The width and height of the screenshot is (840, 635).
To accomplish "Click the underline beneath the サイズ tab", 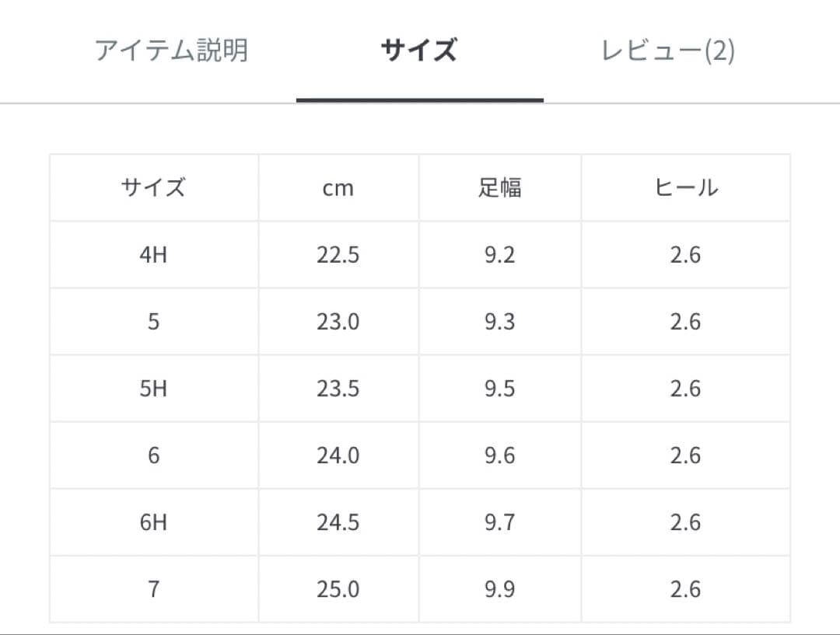I will (419, 99).
